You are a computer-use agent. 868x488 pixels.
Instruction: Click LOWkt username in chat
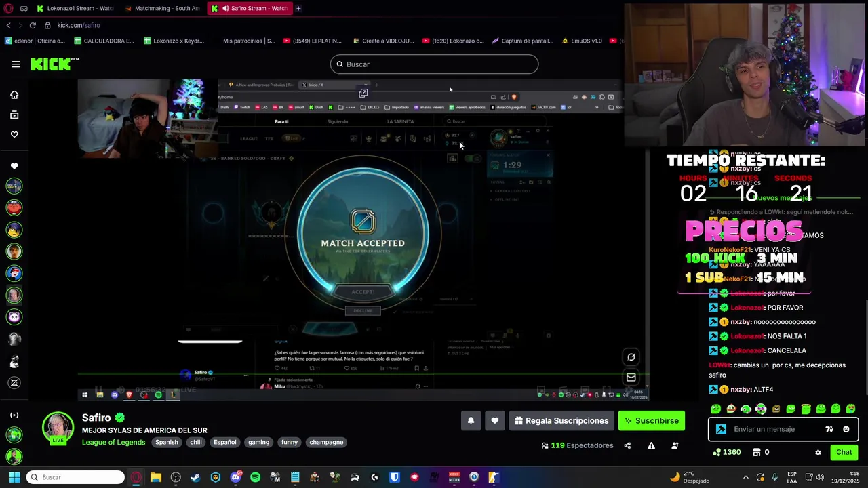tap(719, 365)
